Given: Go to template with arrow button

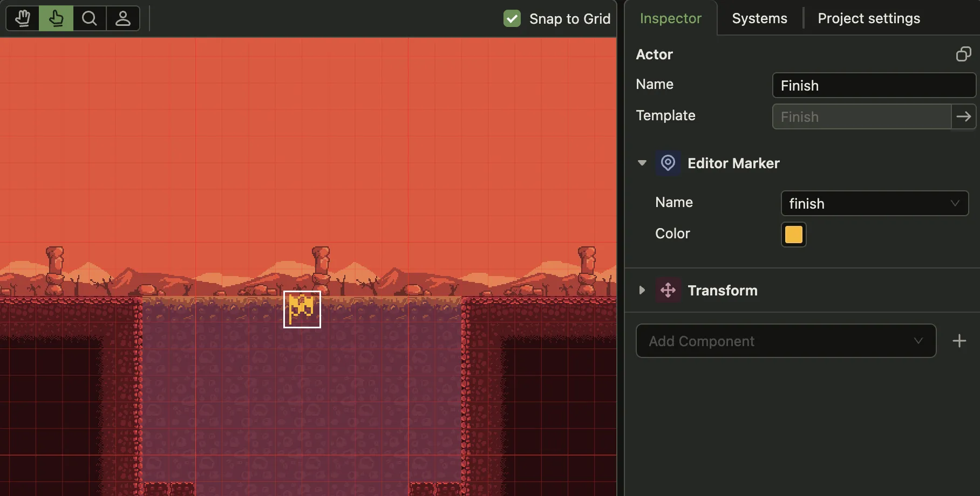Looking at the screenshot, I should tap(963, 116).
